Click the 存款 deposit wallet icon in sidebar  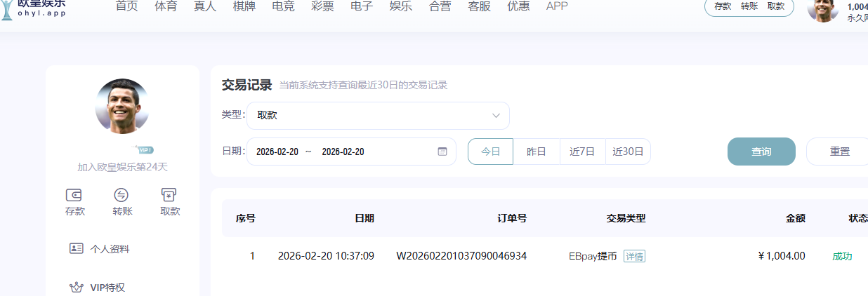click(74, 195)
